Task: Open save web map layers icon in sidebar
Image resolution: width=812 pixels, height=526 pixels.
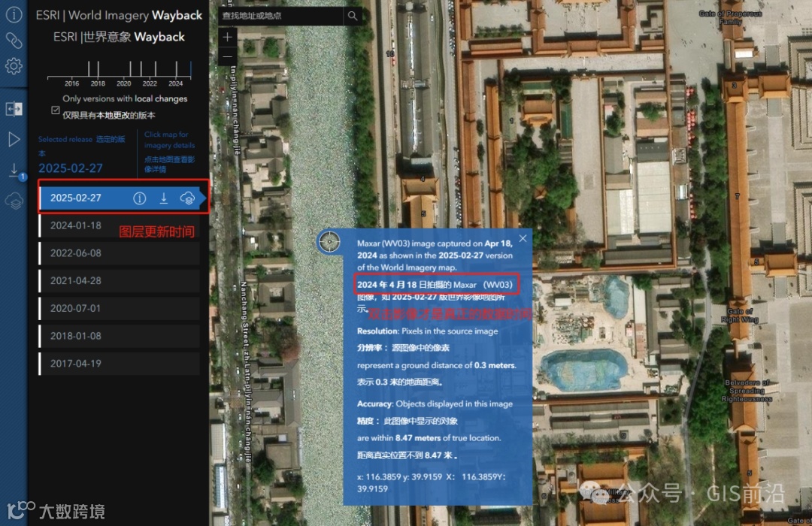Action: 14,201
